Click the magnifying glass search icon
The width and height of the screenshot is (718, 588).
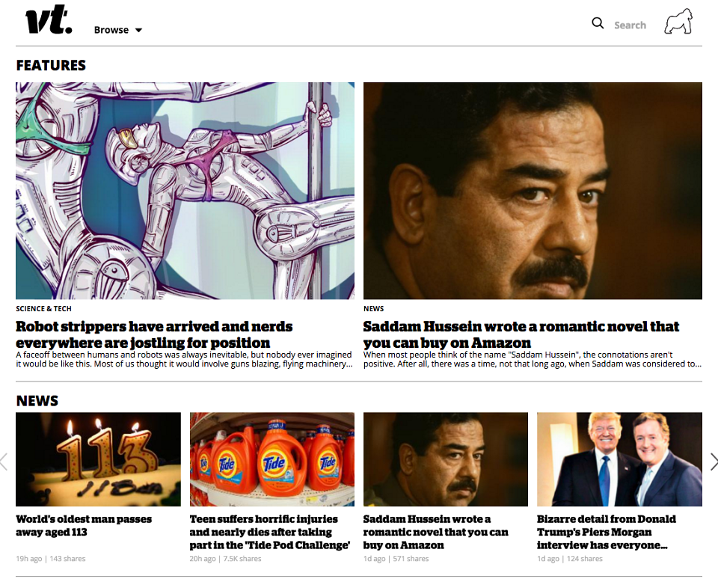point(598,23)
